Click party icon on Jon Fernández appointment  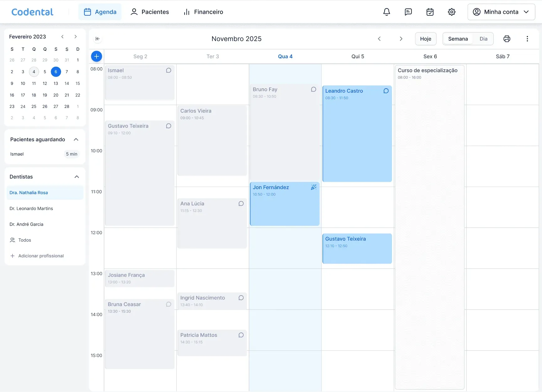[314, 187]
